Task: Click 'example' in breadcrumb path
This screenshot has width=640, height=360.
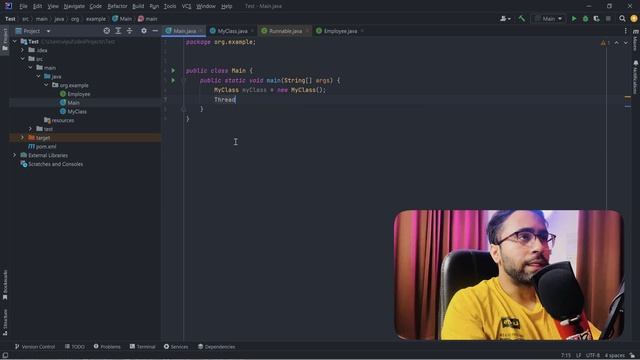Action: tap(96, 19)
